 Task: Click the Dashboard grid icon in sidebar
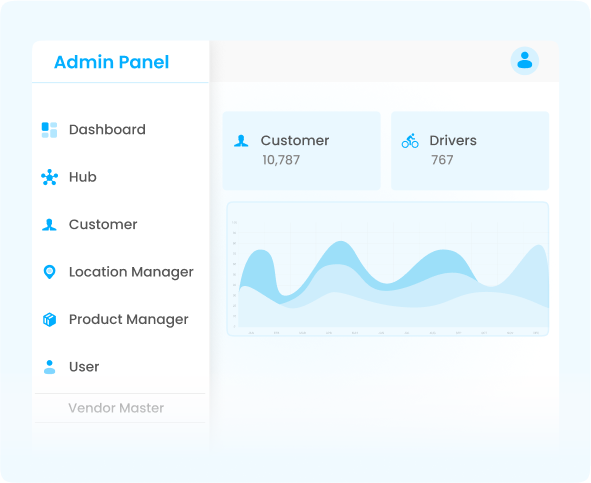click(49, 130)
